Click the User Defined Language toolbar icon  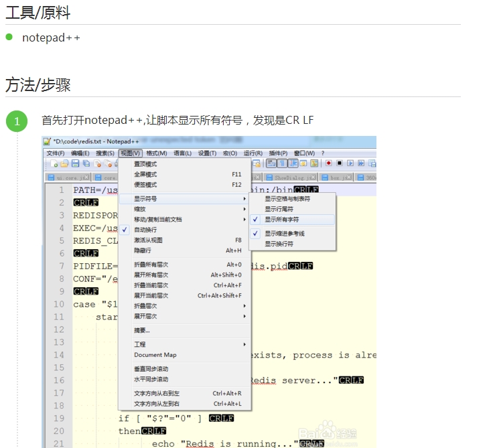(303, 163)
